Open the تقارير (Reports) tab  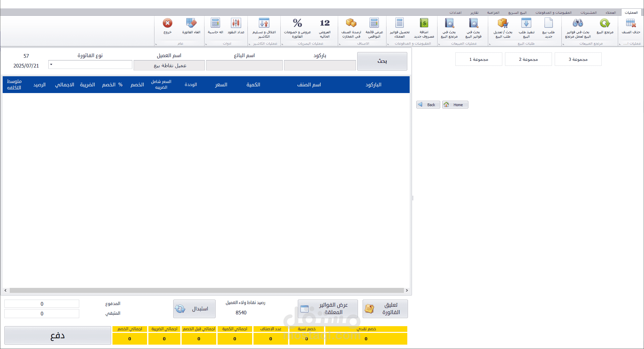tap(474, 12)
